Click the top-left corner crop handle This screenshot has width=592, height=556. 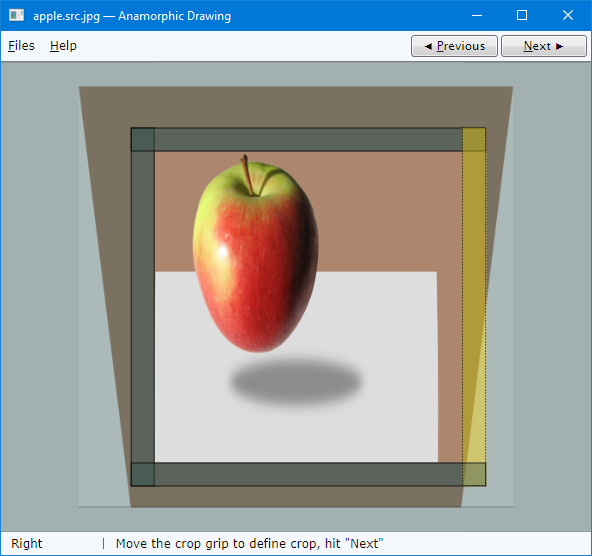point(143,139)
